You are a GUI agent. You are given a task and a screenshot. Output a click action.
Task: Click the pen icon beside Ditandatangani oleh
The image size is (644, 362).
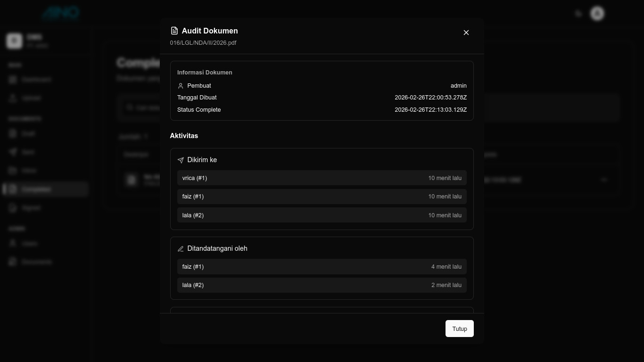tap(181, 249)
